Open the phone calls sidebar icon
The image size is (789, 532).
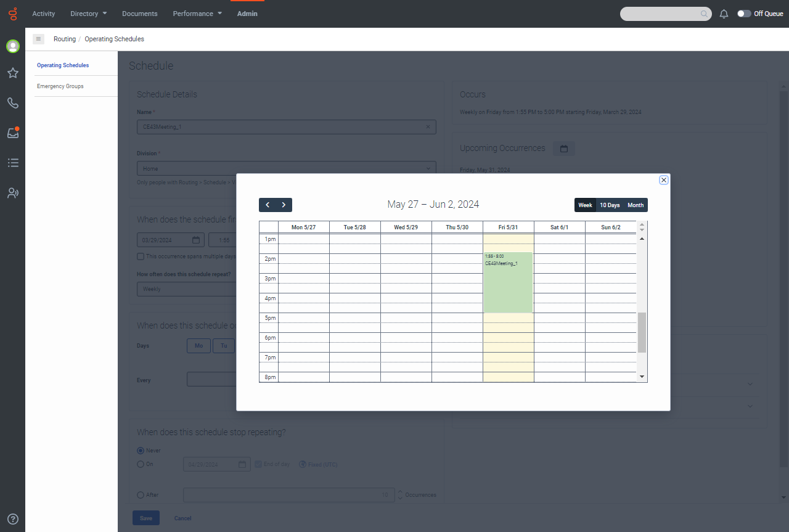[12, 103]
